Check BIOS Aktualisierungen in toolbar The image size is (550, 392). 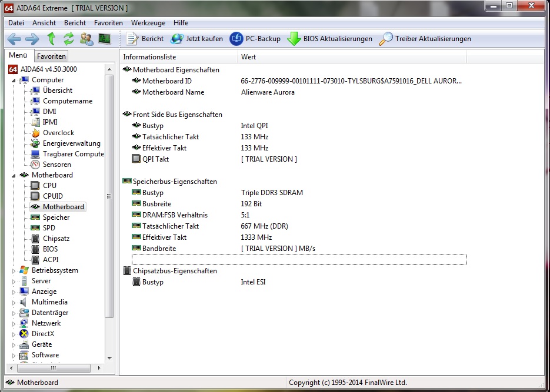coord(330,39)
